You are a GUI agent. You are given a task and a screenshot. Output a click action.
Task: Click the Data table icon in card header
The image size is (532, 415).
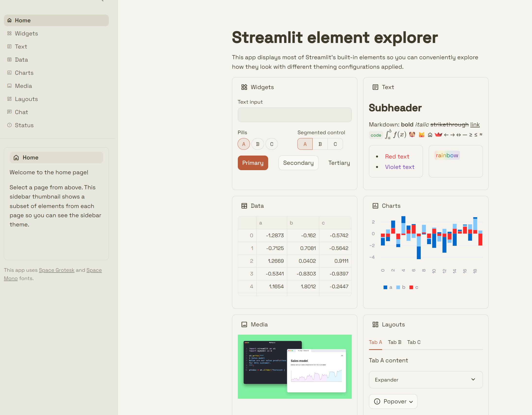[x=244, y=206]
